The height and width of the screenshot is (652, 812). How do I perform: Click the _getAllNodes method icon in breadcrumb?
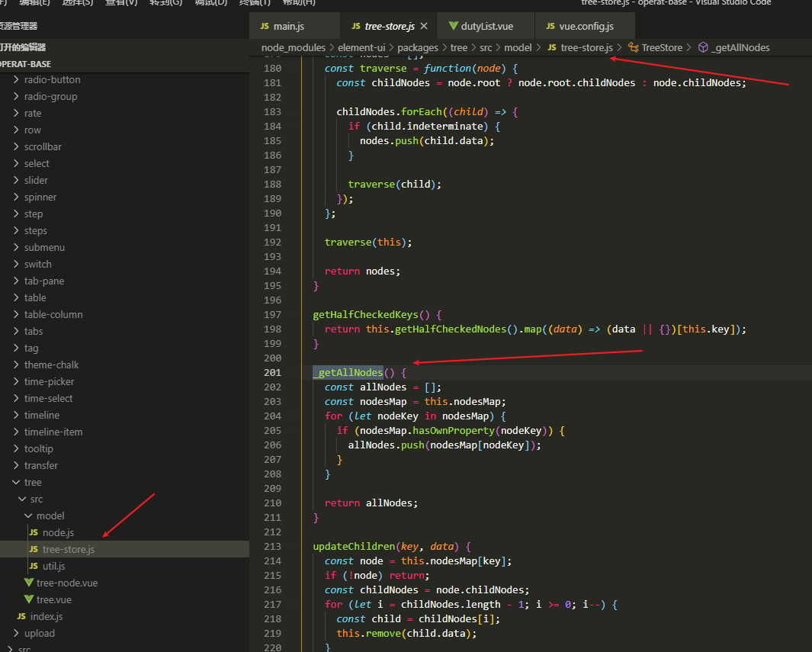coord(703,47)
